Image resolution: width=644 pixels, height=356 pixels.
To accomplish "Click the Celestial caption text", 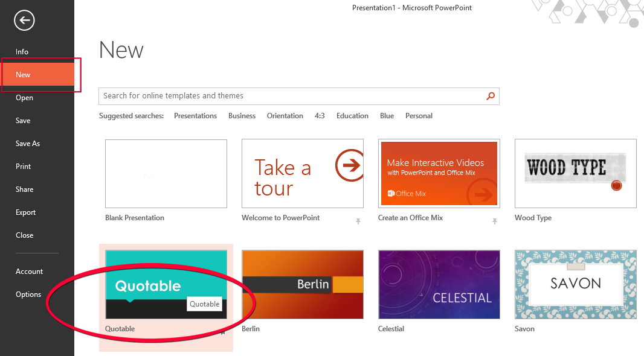I will click(391, 328).
